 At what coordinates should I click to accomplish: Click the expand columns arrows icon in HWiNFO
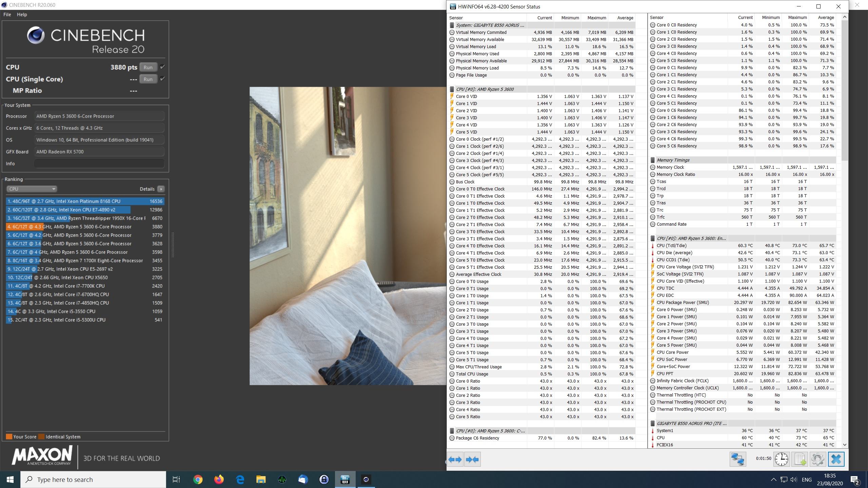pyautogui.click(x=455, y=460)
